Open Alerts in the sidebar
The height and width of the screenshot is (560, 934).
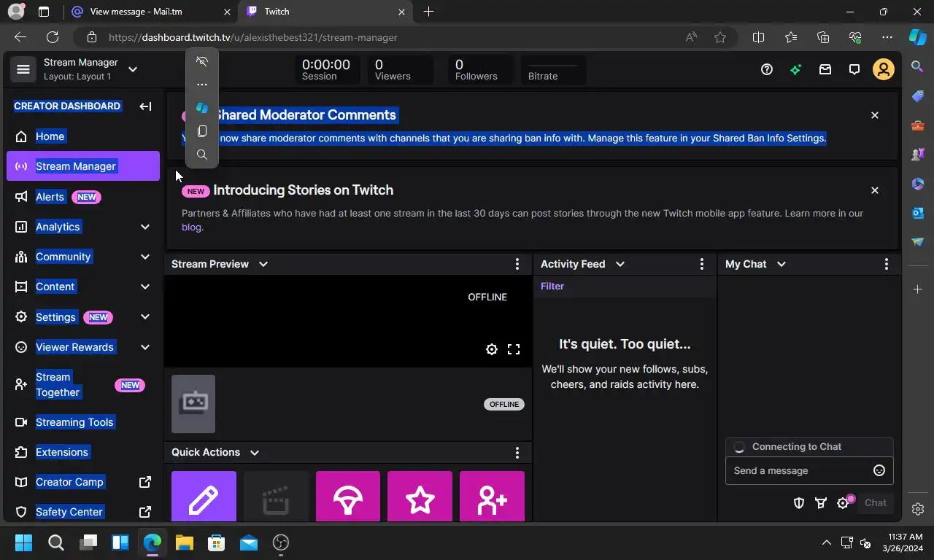83,197
